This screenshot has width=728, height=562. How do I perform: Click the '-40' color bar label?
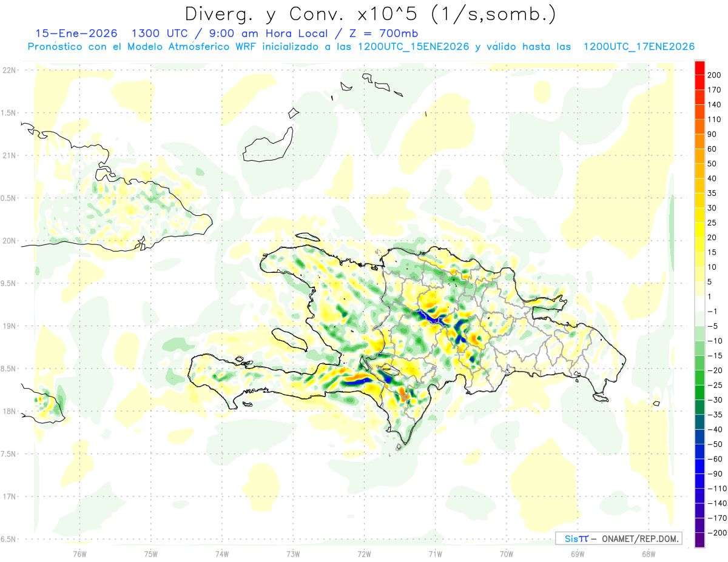714,429
